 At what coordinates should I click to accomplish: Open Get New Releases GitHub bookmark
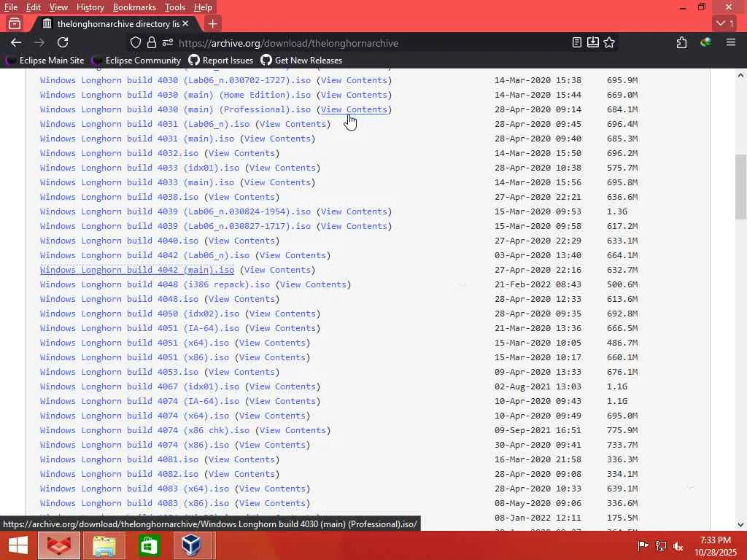[301, 61]
